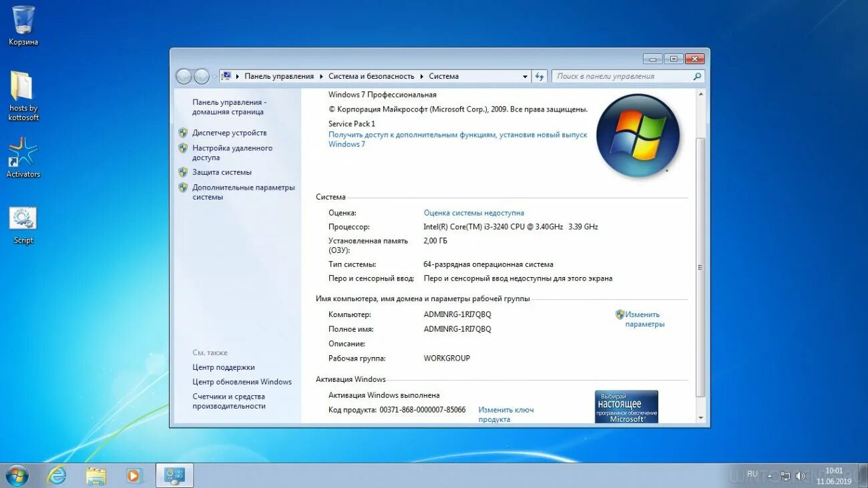Open the Script desktop icon
The image size is (868, 488).
[x=23, y=226]
